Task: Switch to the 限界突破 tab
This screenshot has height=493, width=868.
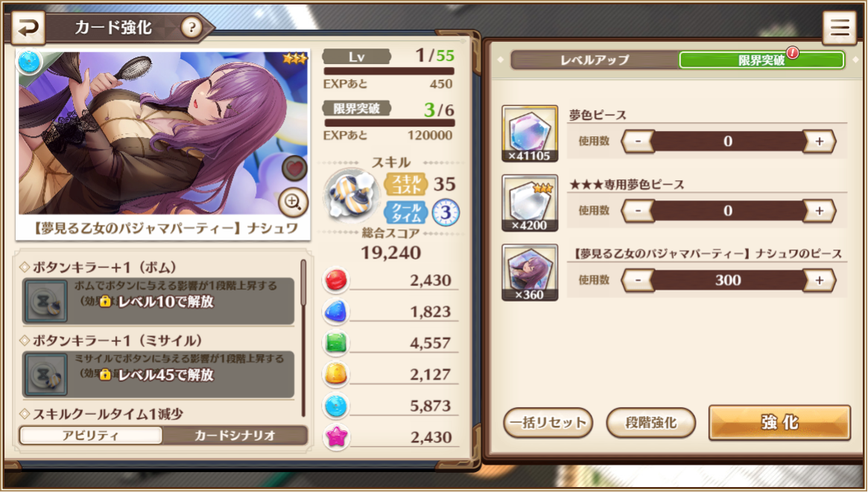Action: click(761, 60)
